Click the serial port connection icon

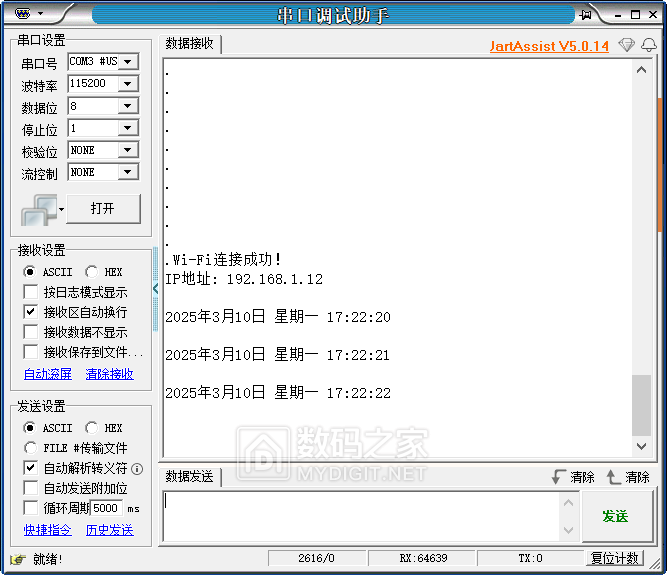pos(39,209)
